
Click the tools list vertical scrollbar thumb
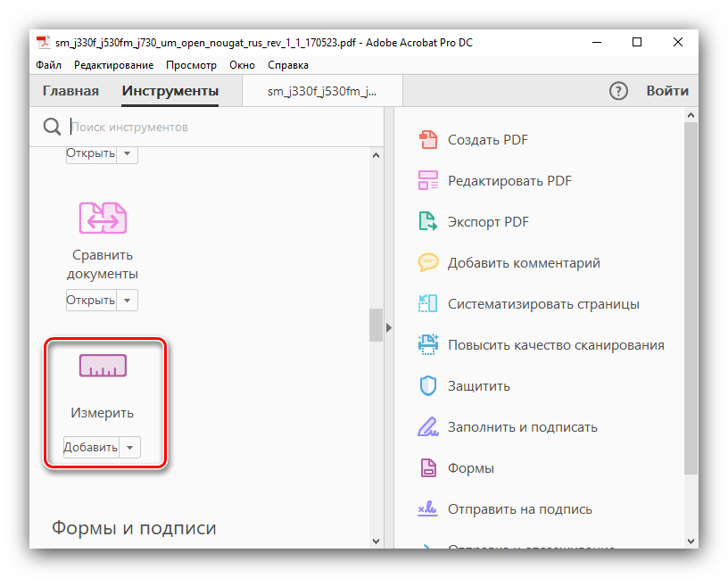(x=376, y=325)
